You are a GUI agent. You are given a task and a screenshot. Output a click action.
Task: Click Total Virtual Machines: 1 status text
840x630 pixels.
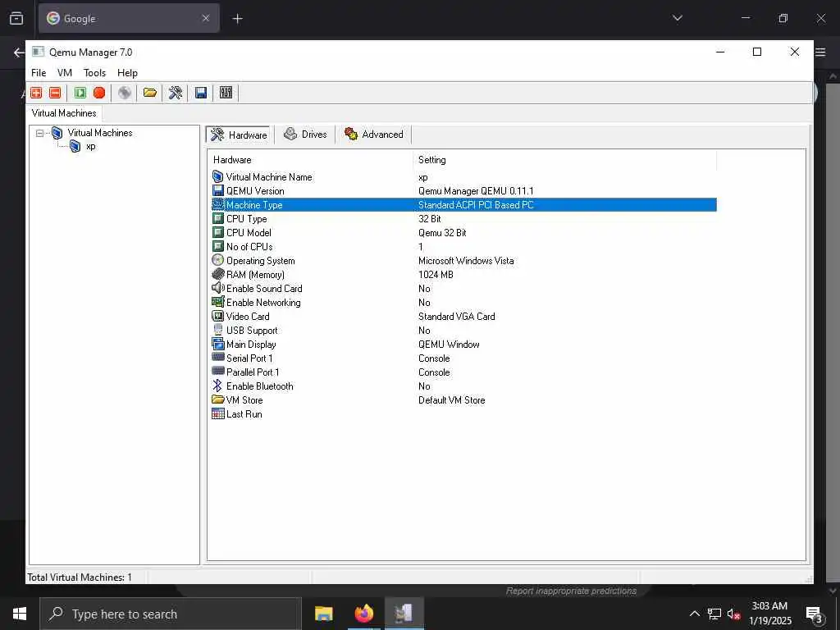(x=80, y=577)
